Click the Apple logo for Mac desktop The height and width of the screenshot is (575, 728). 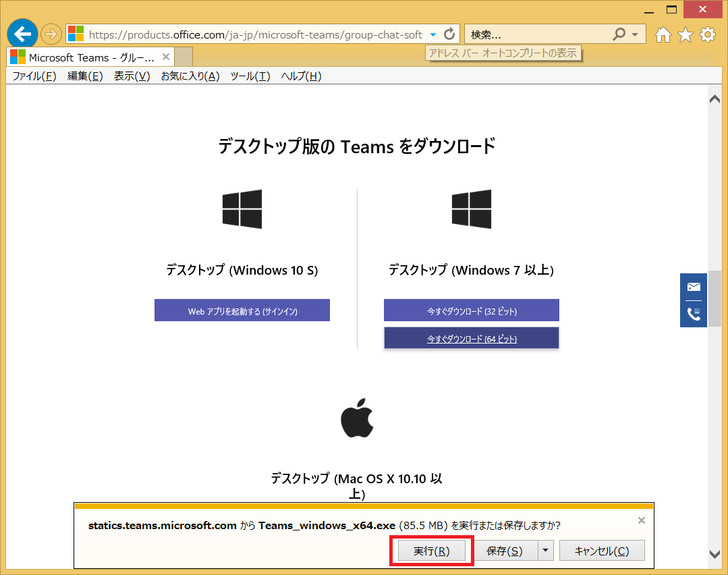(357, 418)
